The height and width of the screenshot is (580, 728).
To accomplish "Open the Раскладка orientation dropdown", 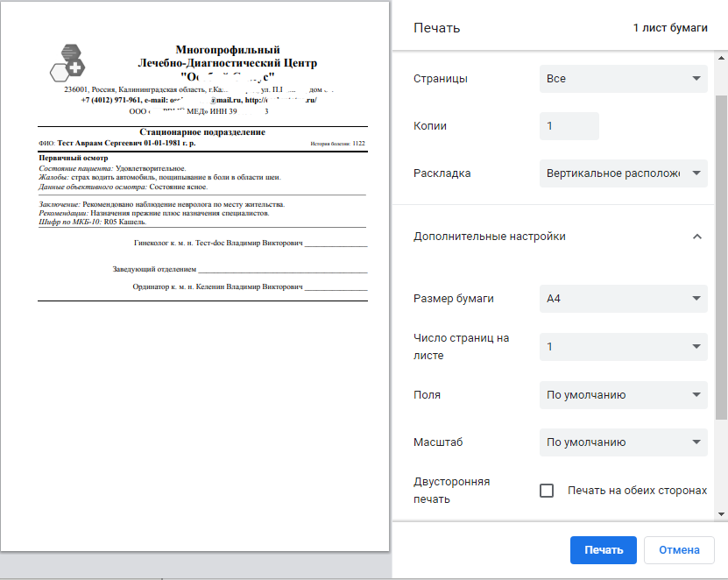I will (x=623, y=173).
